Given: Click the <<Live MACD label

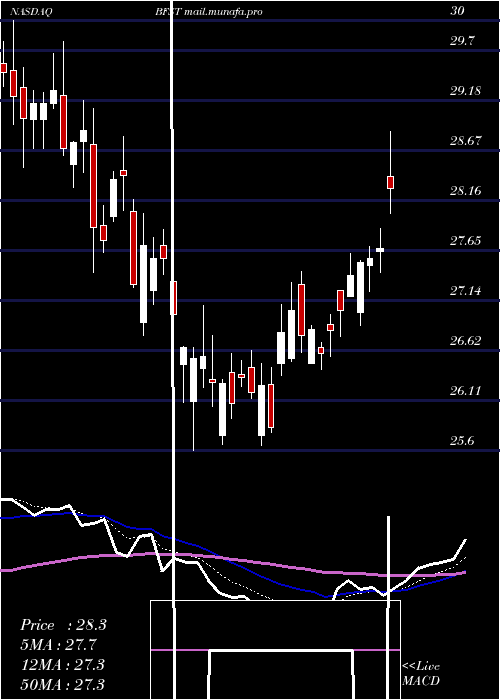Looking at the screenshot, I should [x=421, y=673].
